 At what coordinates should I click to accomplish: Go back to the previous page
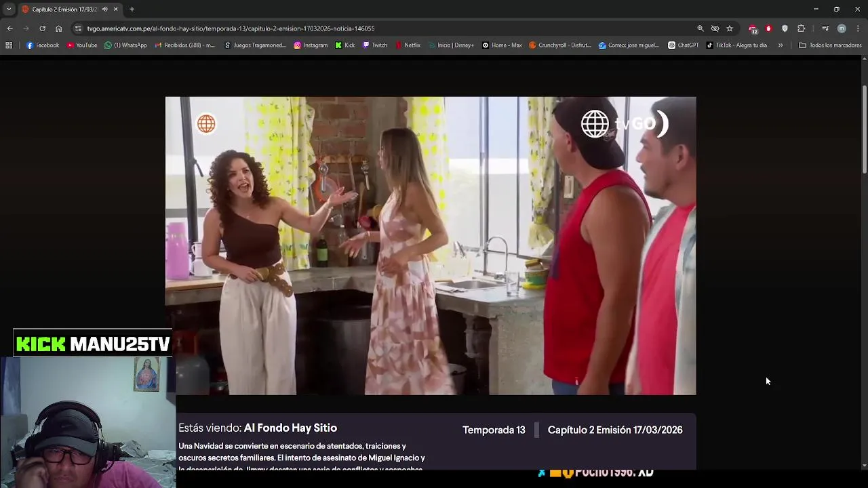pos(9,28)
